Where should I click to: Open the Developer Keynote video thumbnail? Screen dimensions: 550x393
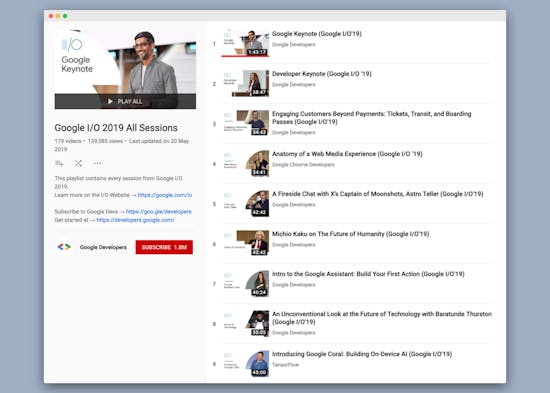coord(245,83)
